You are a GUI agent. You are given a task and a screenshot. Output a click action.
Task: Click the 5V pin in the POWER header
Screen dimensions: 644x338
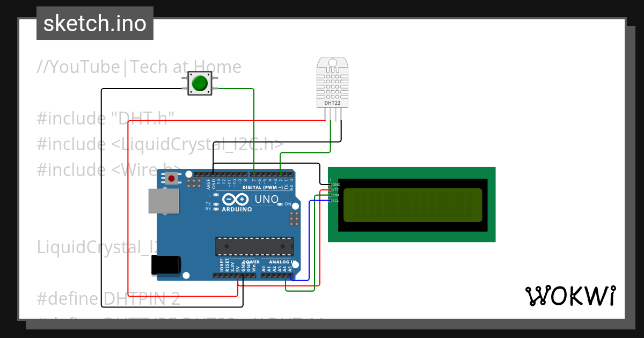pyautogui.click(x=238, y=276)
